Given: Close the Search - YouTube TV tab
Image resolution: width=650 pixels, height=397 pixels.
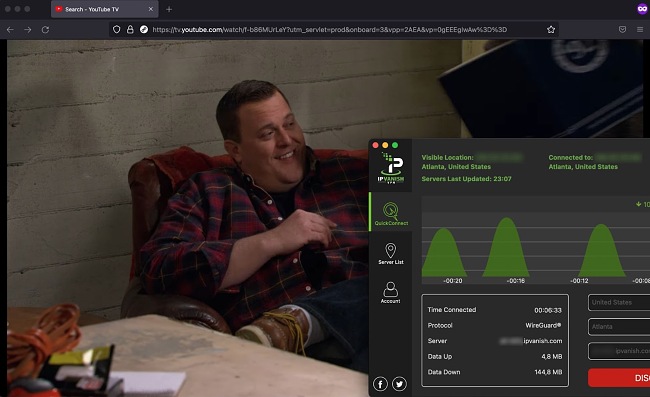Looking at the screenshot, I should point(150,9).
